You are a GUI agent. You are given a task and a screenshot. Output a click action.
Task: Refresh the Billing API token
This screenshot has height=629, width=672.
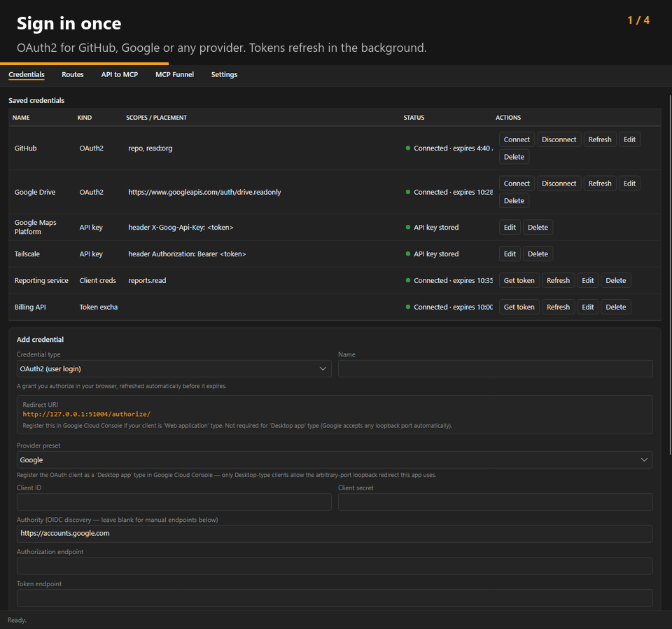pos(558,307)
